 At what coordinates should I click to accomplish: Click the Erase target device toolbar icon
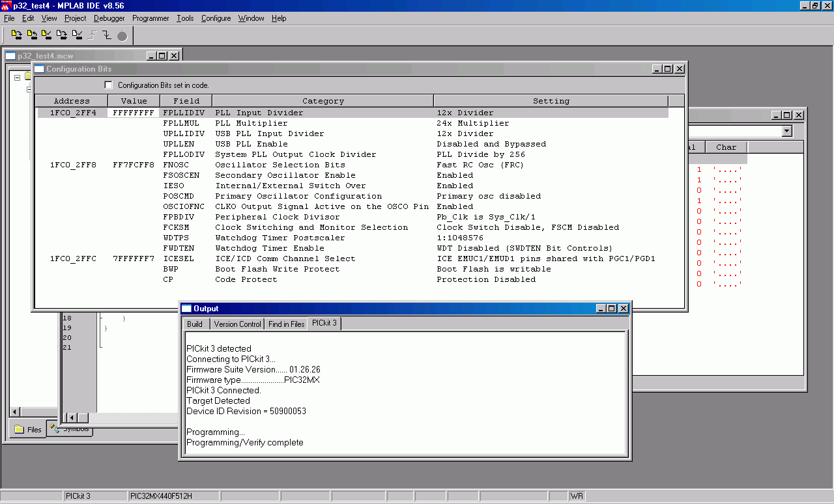click(62, 35)
